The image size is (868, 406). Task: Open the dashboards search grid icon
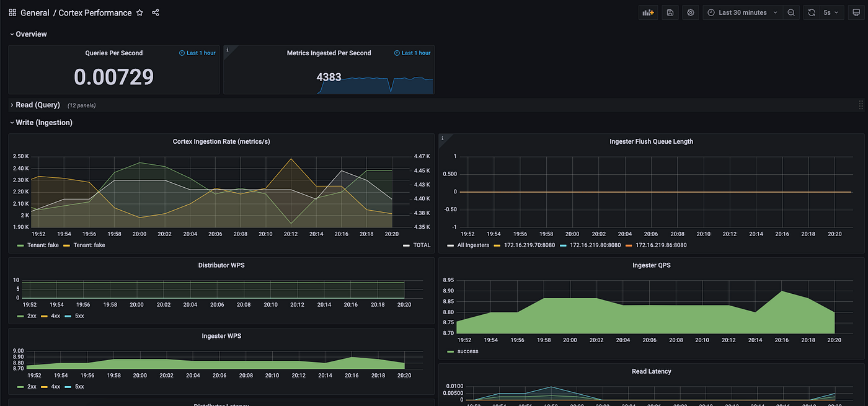[12, 12]
